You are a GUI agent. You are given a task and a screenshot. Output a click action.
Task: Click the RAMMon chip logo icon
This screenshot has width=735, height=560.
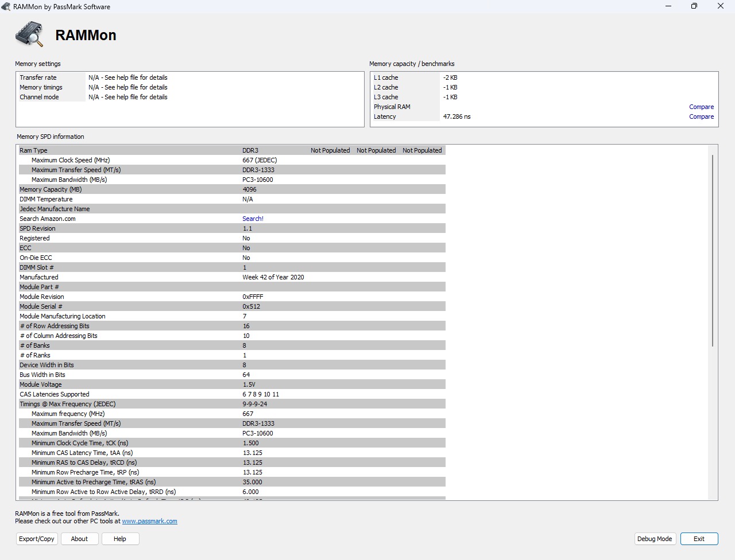(x=30, y=34)
